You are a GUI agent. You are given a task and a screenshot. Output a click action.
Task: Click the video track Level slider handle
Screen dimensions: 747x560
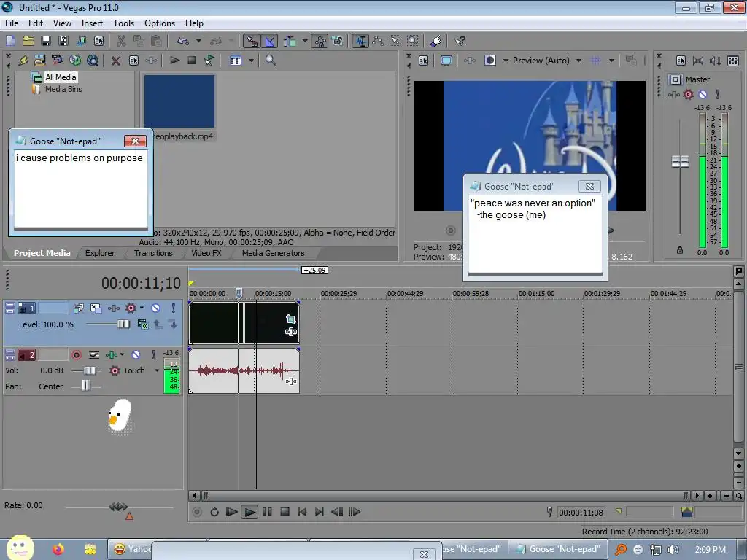pos(123,324)
